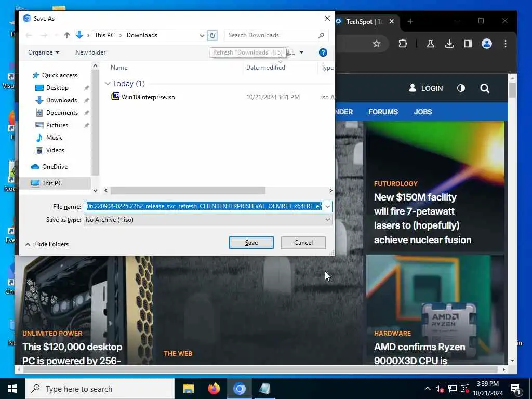Select Music in the navigation pane
This screenshot has height=399, width=532.
[x=54, y=138]
